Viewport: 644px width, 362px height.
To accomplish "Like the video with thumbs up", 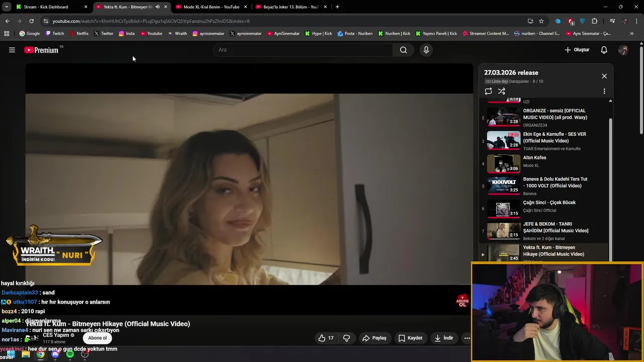I will point(326,338).
